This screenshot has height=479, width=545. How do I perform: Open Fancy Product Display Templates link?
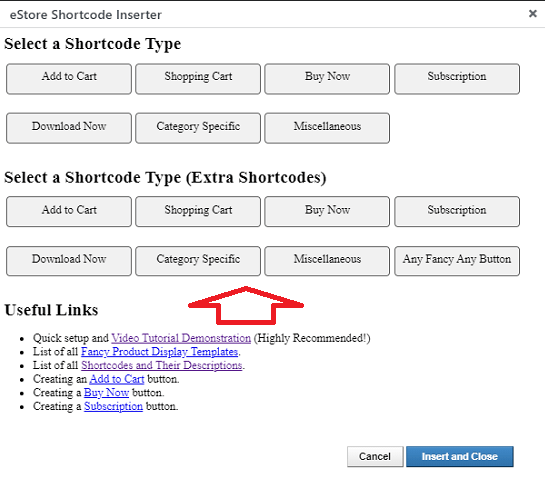(x=160, y=352)
